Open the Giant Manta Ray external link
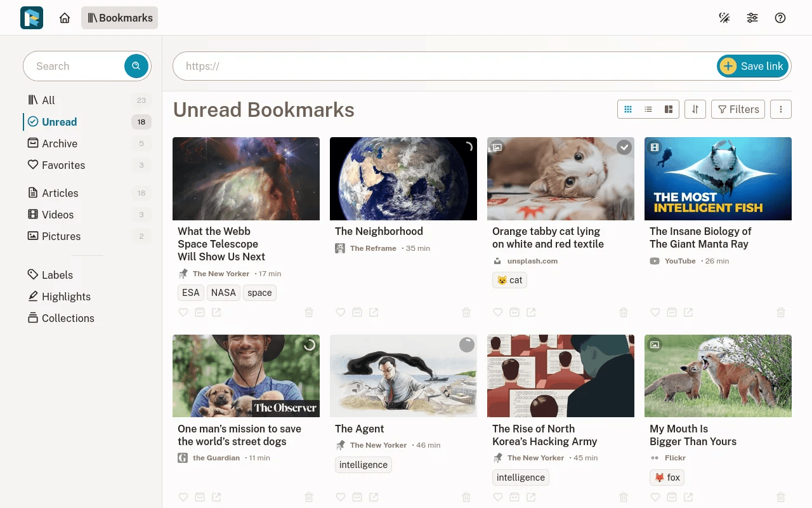Screen dimensions: 812x508 pyautogui.click(x=688, y=312)
